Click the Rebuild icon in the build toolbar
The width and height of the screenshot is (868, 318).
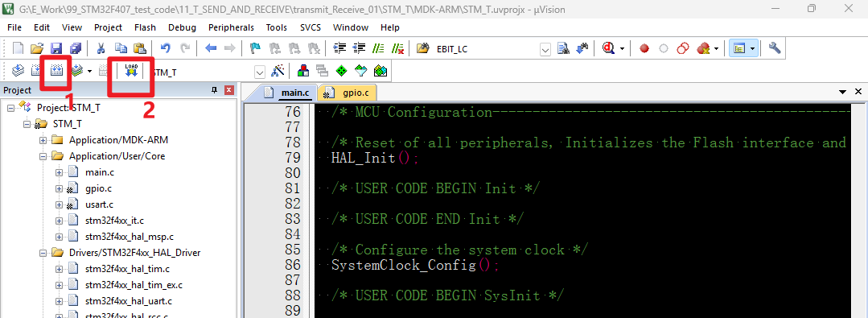[x=56, y=71]
